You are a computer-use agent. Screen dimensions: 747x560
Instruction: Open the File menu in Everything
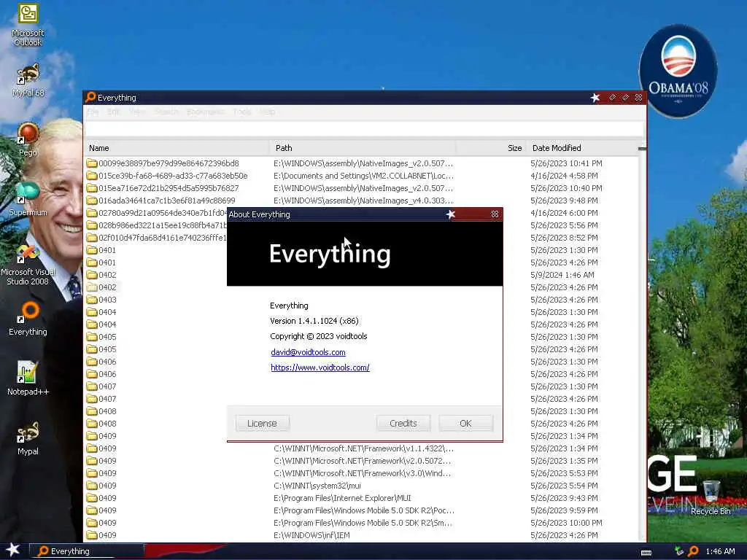pyautogui.click(x=93, y=112)
